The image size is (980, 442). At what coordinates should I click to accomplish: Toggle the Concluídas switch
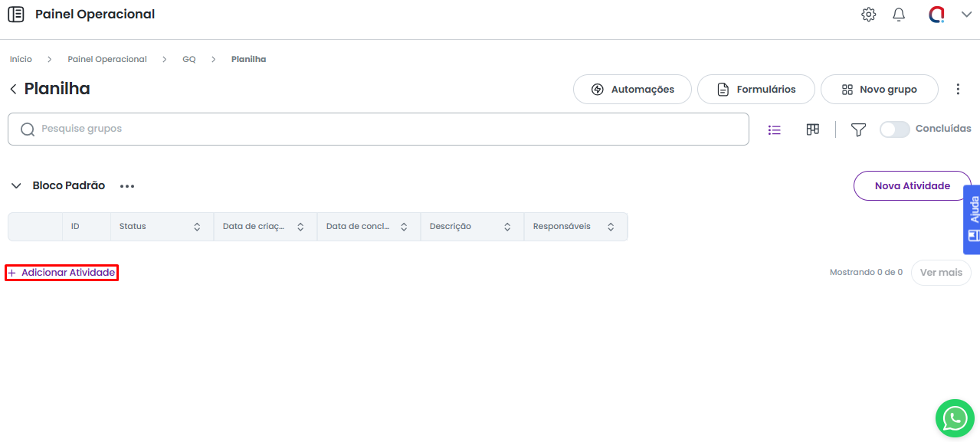894,129
